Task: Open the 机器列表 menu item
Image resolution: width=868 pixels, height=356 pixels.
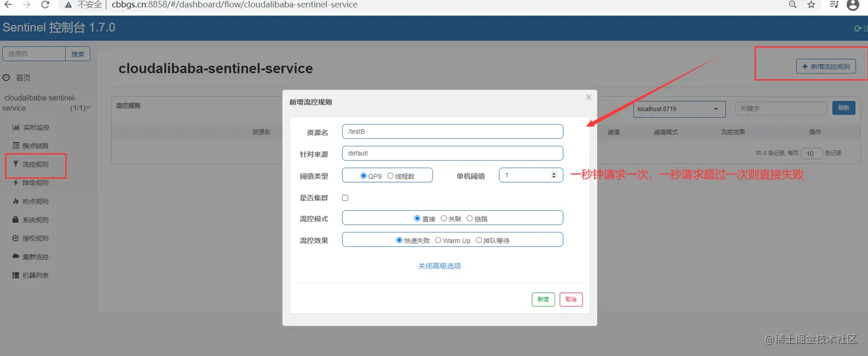Action: pos(36,276)
